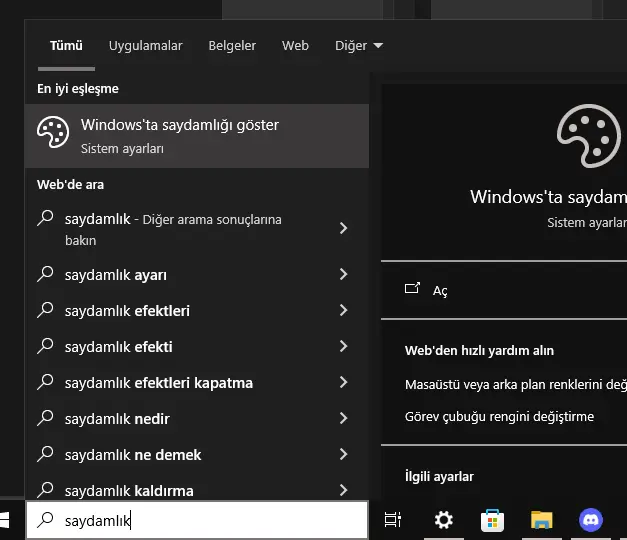This screenshot has height=540, width=627.
Task: Open 'Masaüstü veya arka plan renklerini' help link
Action: (515, 384)
